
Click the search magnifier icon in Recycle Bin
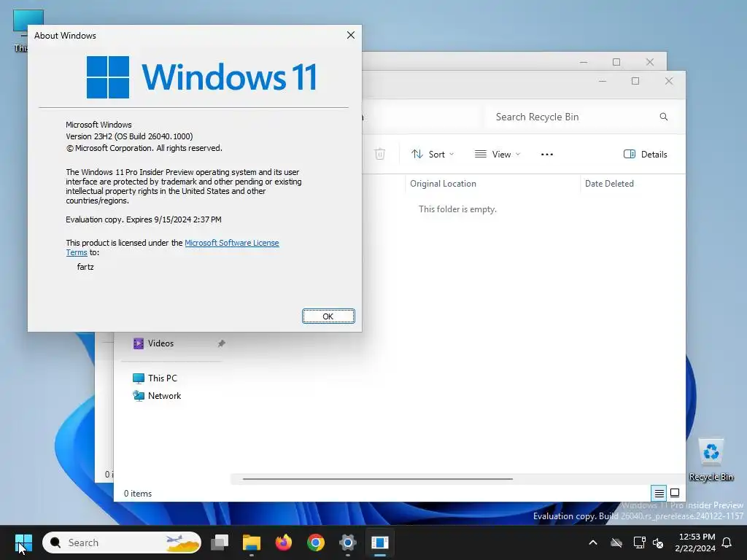(664, 117)
